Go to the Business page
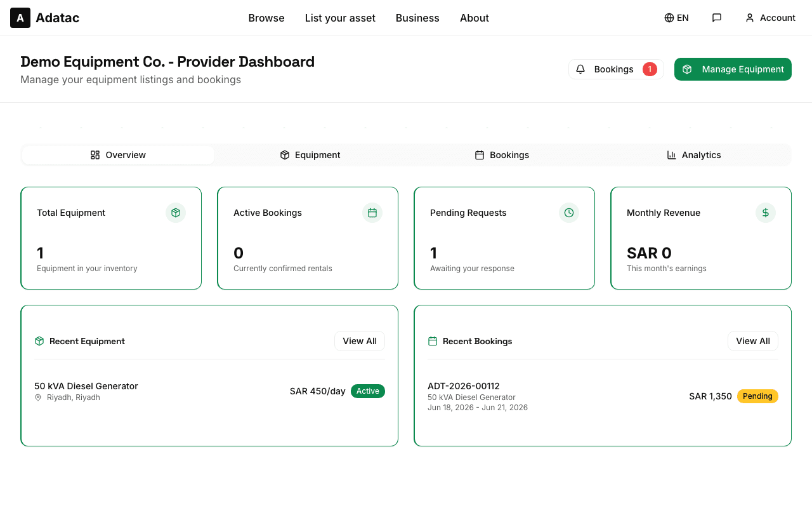 417,18
